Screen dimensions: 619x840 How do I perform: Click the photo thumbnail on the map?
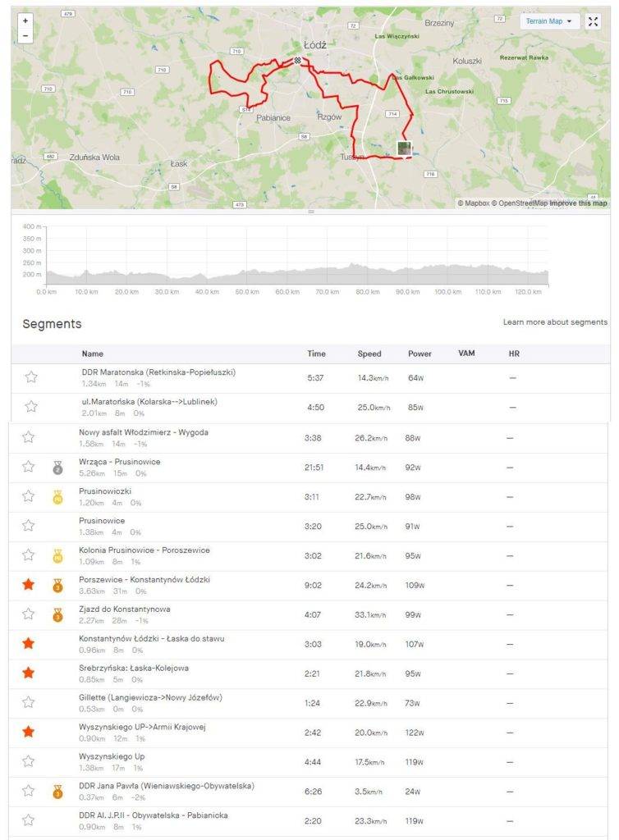[404, 148]
